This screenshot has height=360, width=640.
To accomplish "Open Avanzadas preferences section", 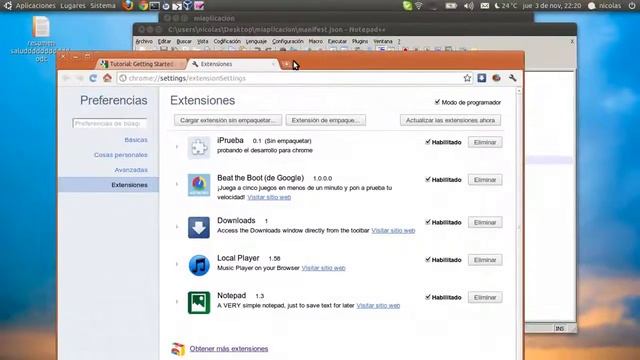I will (131, 170).
